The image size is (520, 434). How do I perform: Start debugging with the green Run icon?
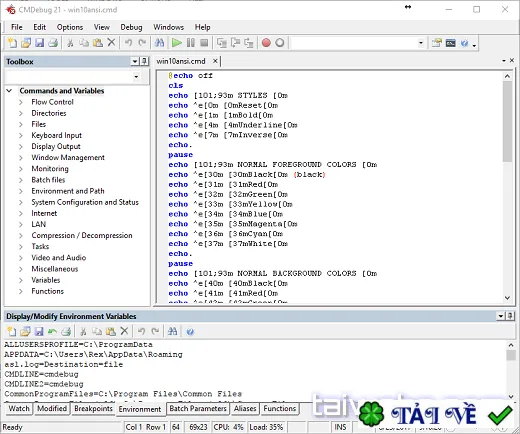click(x=177, y=43)
